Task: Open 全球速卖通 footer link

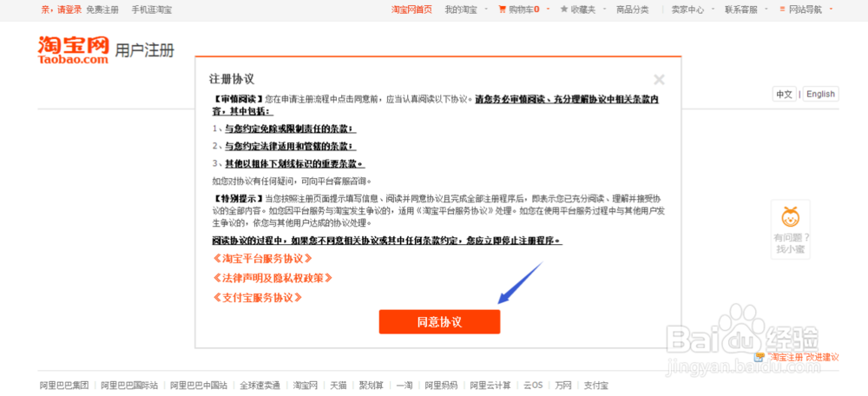Action: pos(260,385)
